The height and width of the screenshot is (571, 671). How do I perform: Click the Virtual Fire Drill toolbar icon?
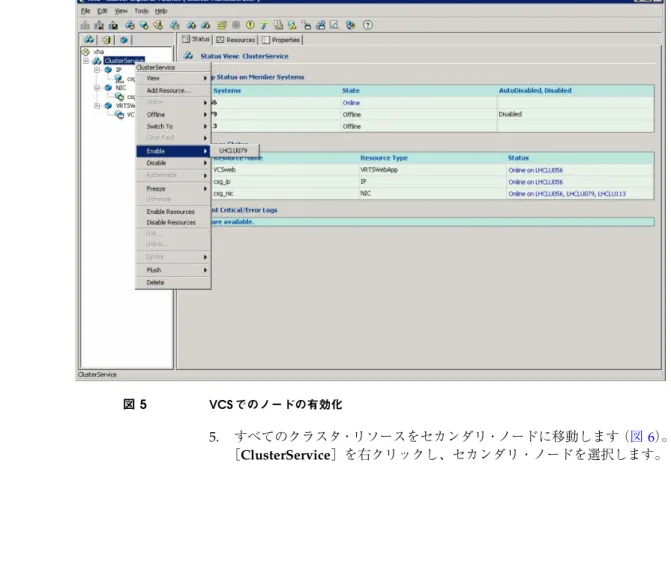pyautogui.click(x=350, y=25)
